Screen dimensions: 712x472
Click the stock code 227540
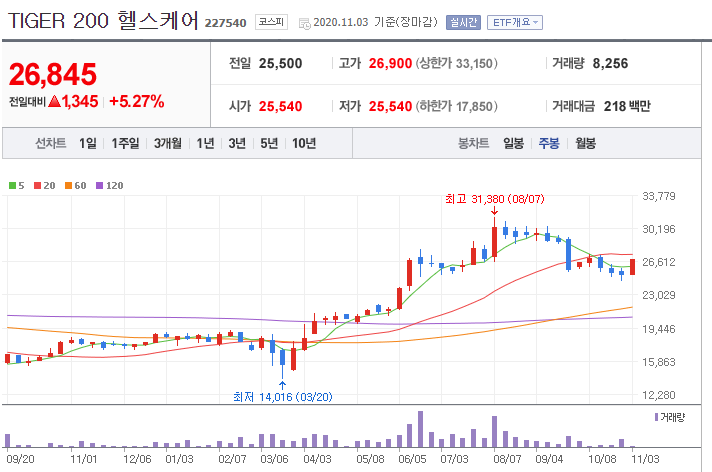pyautogui.click(x=225, y=23)
